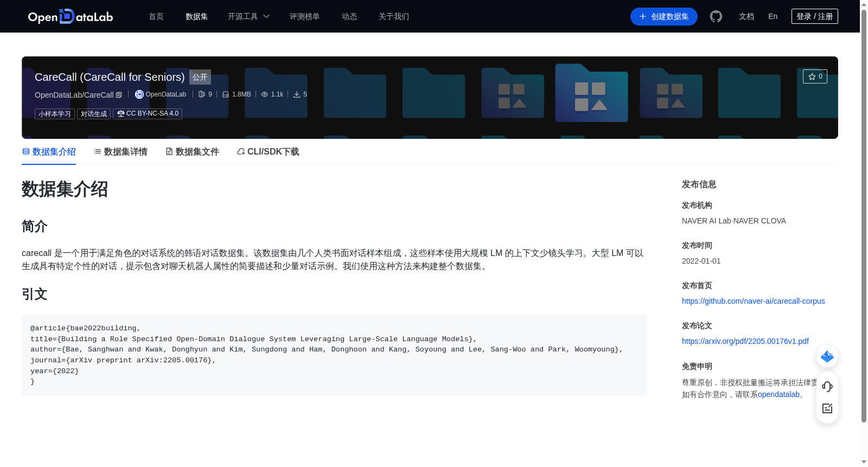This screenshot has width=868, height=467.
Task: Click the 2022-01-01 publish date
Action: coord(701,261)
